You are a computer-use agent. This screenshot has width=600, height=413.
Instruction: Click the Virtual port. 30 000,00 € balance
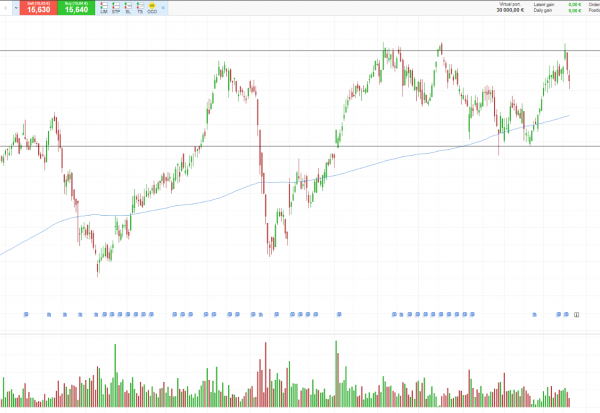(510, 7)
